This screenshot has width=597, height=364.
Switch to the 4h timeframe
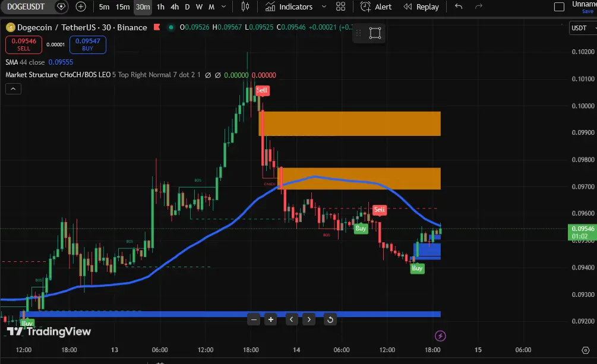coord(175,7)
